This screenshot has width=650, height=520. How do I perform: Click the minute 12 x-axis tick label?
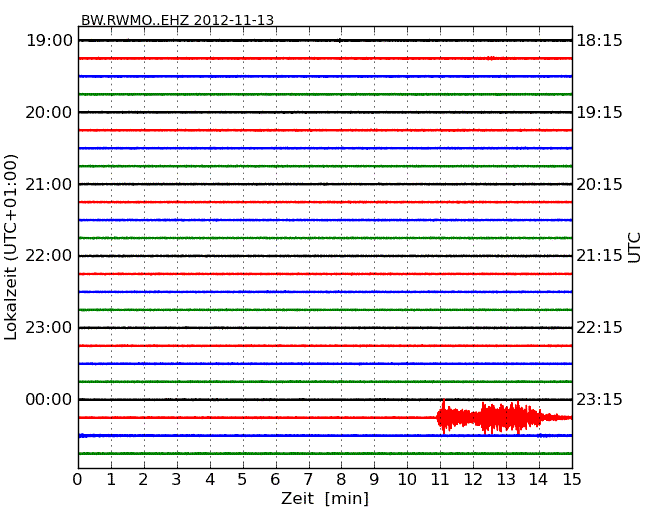click(473, 479)
